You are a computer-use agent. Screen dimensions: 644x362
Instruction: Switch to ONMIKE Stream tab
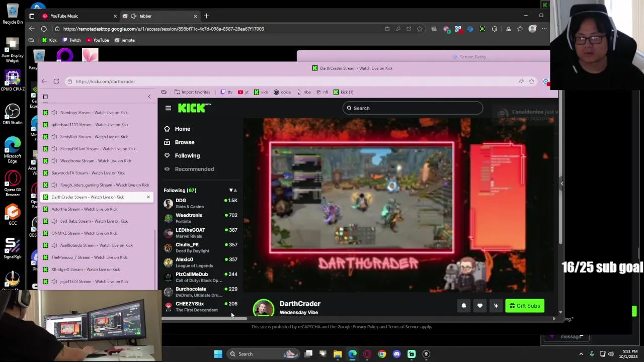coord(96,233)
